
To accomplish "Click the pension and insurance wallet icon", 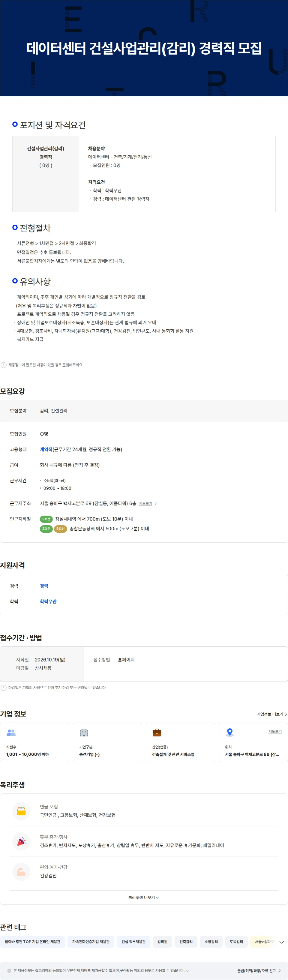I will 21,811.
